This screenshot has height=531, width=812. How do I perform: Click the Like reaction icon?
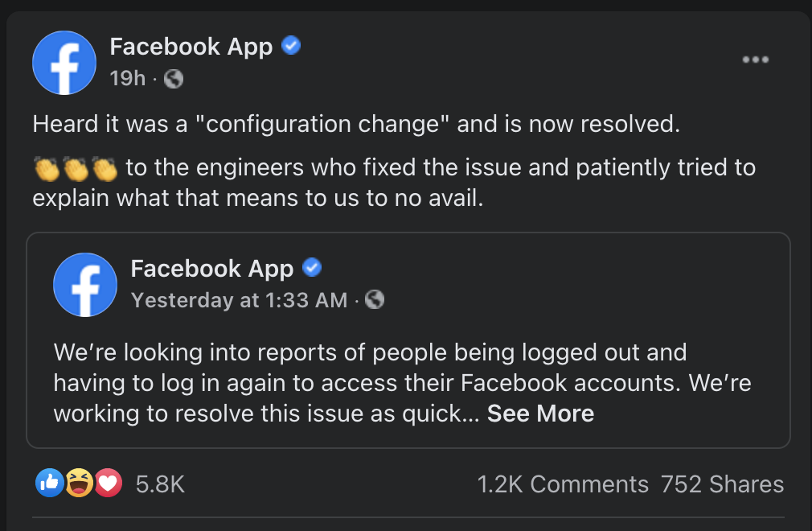coord(50,483)
